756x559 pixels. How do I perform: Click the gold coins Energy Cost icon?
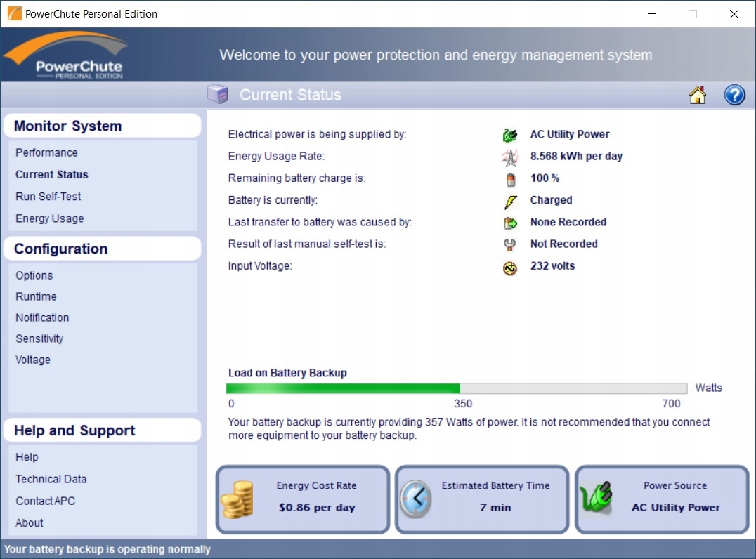(x=237, y=499)
